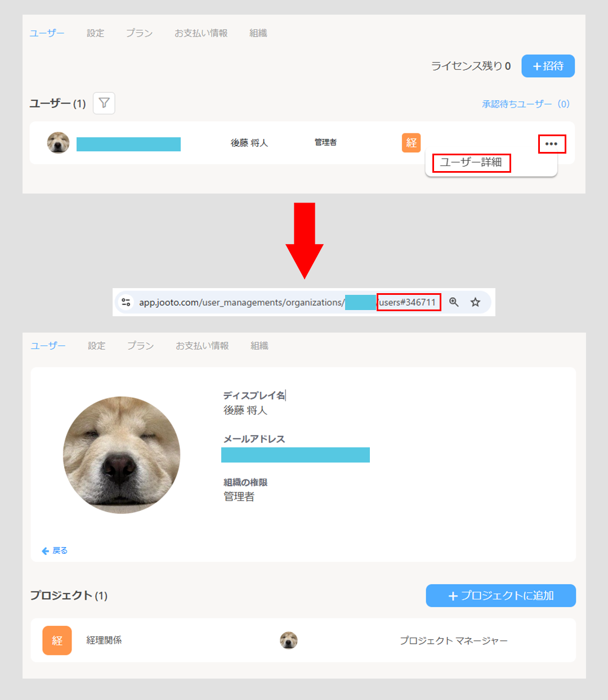Click the small avatar in 経理関係 row
608x700 pixels.
tap(289, 640)
